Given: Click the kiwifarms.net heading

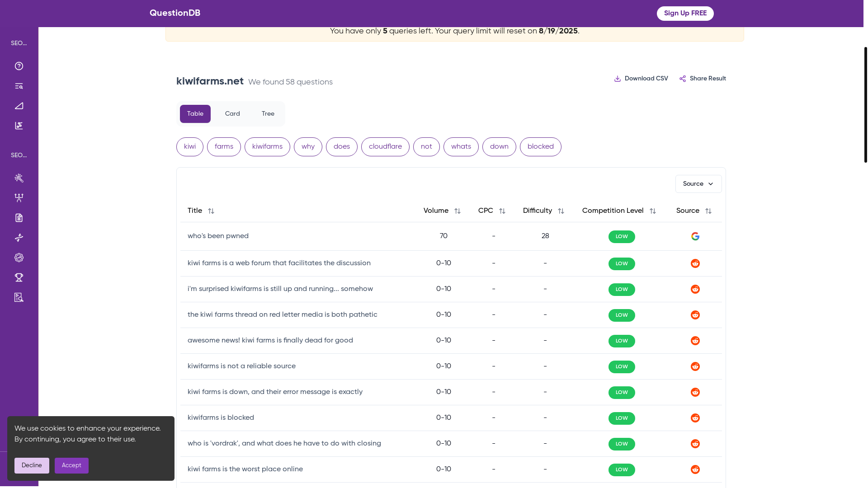Looking at the screenshot, I should tap(210, 81).
